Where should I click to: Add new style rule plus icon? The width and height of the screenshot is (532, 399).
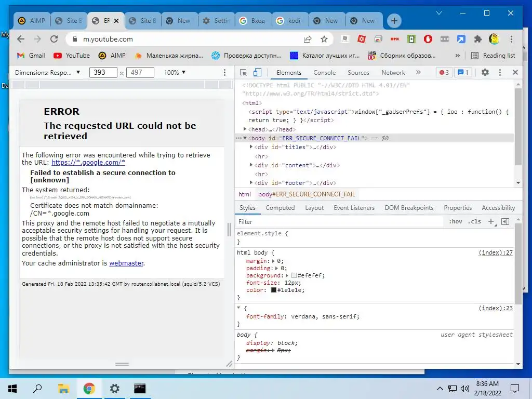click(x=491, y=221)
